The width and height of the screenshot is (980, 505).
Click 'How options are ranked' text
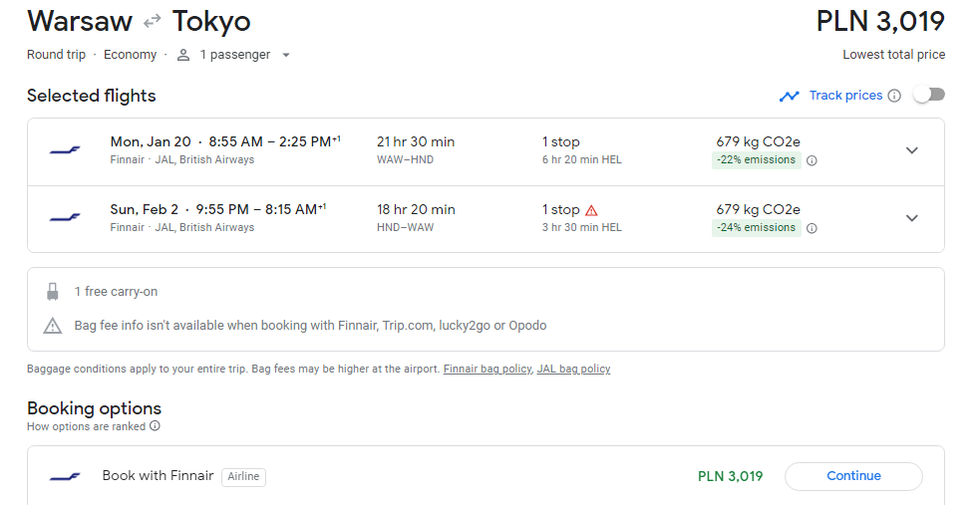[x=87, y=426]
